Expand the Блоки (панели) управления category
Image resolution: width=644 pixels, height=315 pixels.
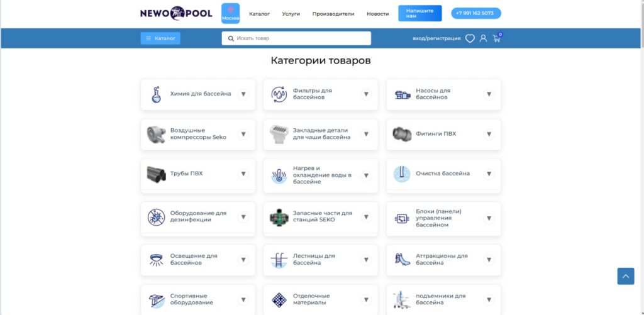pyautogui.click(x=489, y=218)
